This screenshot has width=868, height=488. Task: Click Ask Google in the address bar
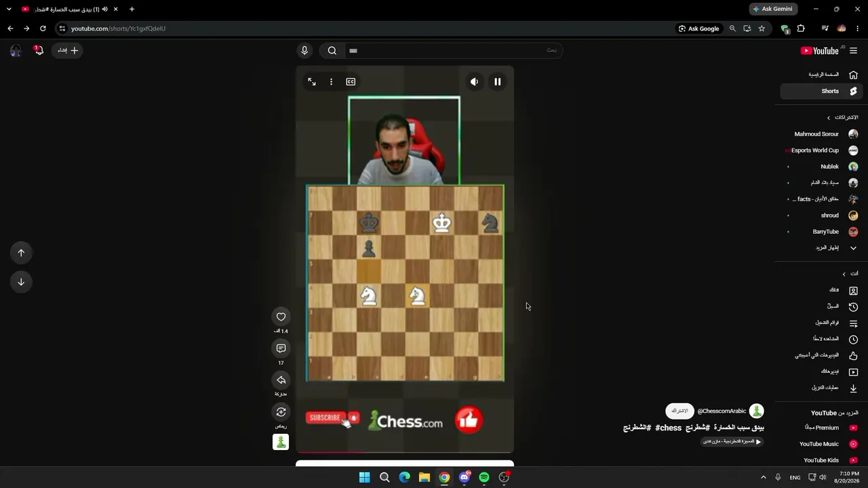click(x=698, y=28)
